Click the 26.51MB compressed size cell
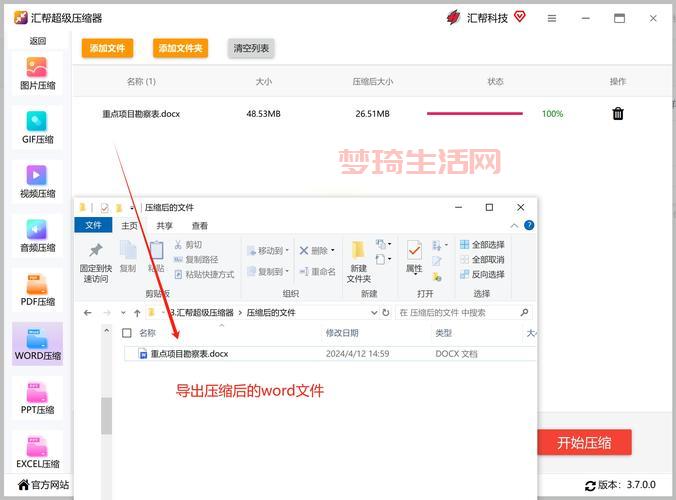Screen dimensions: 676x500 (x=372, y=114)
